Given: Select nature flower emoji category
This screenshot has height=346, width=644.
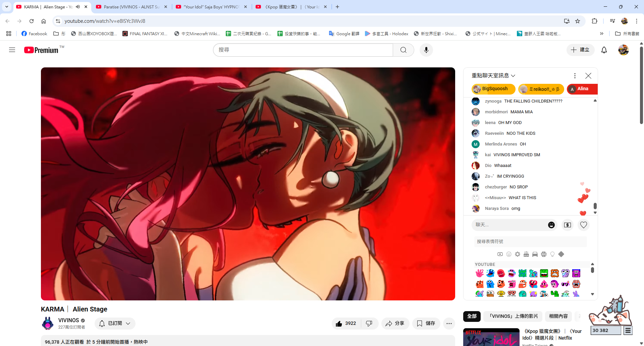Looking at the screenshot, I should (x=517, y=254).
